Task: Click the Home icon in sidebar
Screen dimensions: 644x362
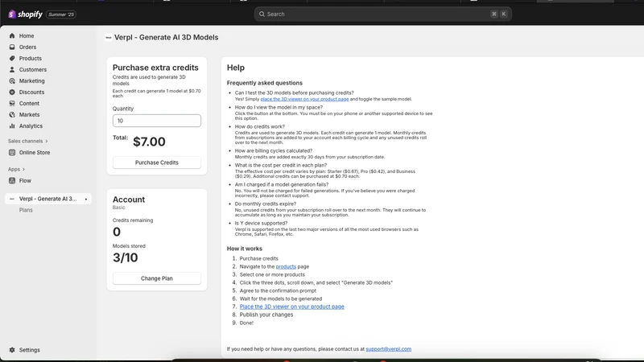Action: coord(12,35)
